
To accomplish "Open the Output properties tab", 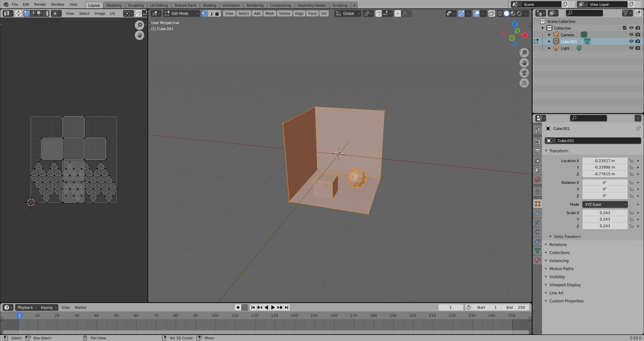I will coord(538,151).
